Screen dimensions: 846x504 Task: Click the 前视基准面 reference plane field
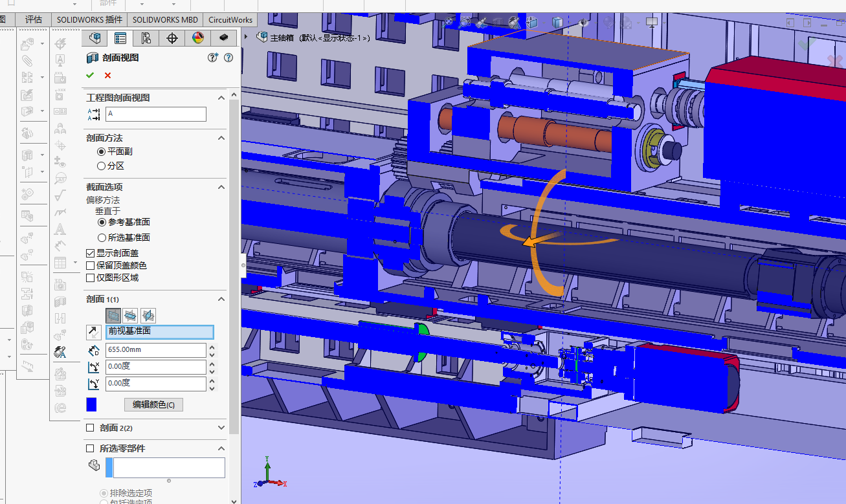click(x=159, y=332)
